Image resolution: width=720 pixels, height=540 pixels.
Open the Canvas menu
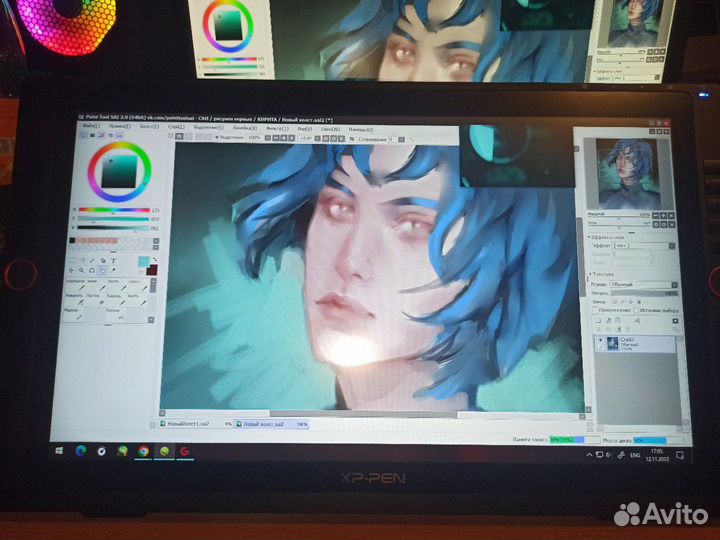tap(149, 126)
